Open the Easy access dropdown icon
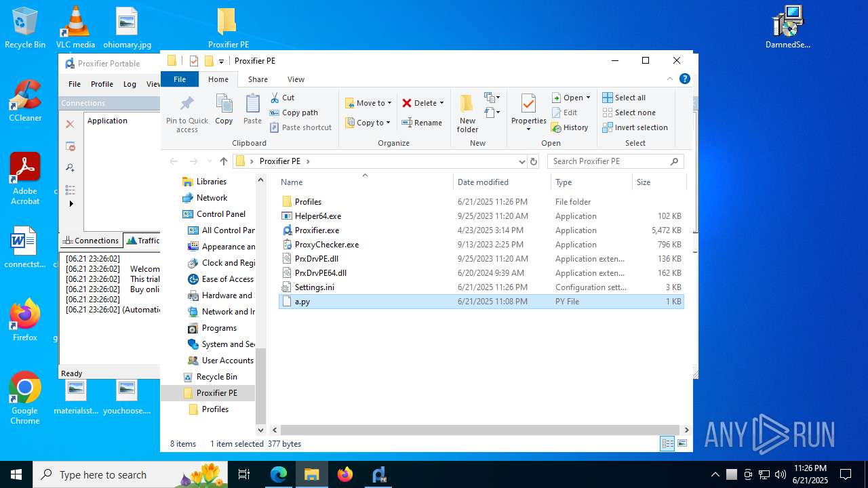 click(492, 113)
